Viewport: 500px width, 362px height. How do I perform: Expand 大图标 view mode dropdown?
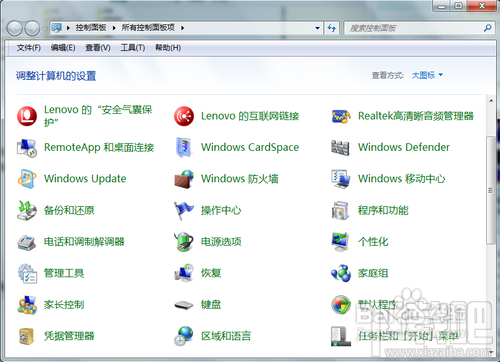click(427, 75)
